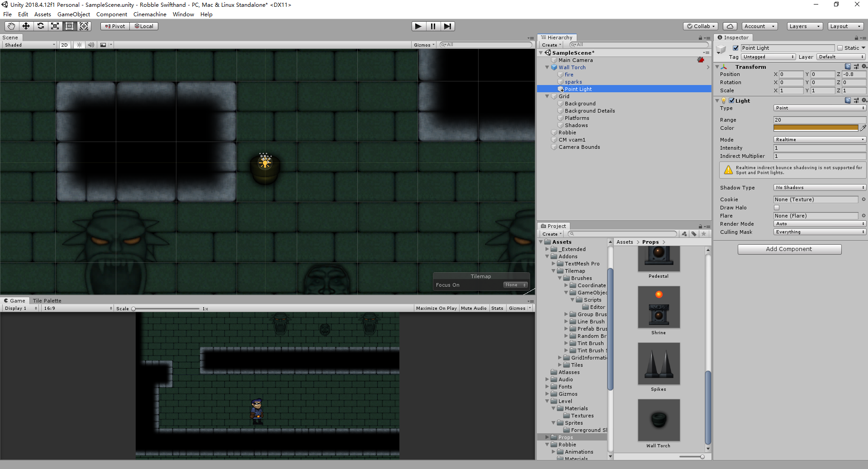Click the Hierarchy Create button
Screen dimensions: 868x469
[x=551, y=45]
